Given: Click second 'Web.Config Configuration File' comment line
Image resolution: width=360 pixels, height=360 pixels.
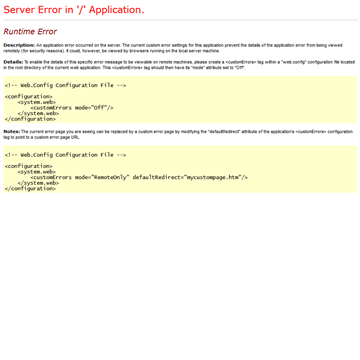Looking at the screenshot, I should 65,155.
